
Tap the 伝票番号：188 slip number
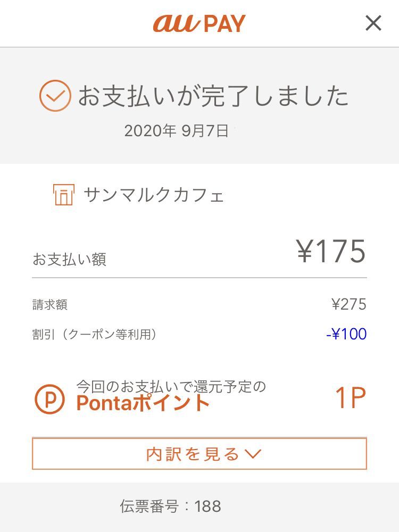pyautogui.click(x=171, y=506)
